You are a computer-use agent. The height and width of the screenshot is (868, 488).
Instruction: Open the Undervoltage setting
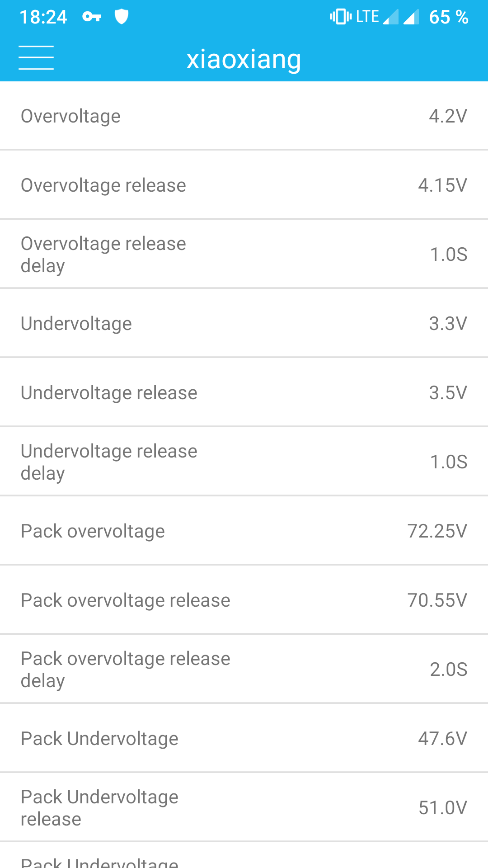point(244,324)
